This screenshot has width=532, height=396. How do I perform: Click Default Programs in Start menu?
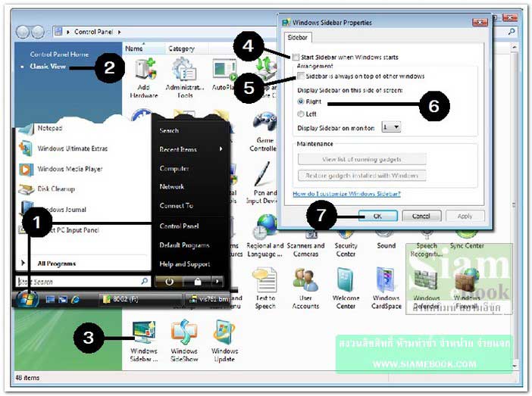[x=184, y=245]
